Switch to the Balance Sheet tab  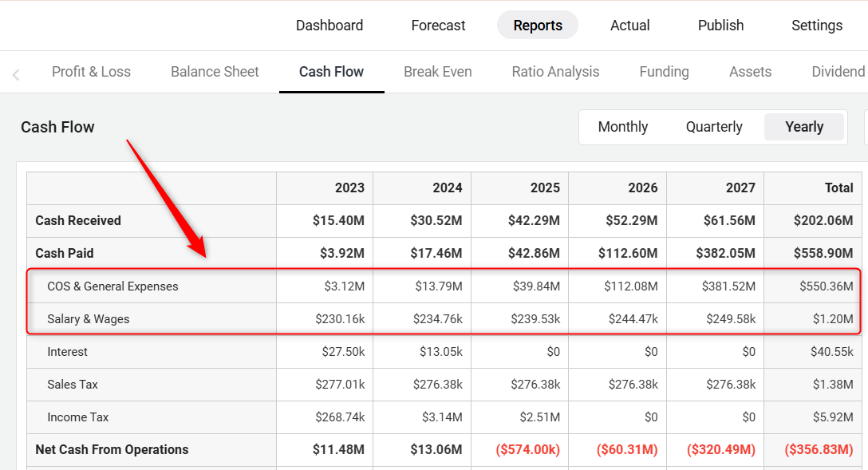pos(215,72)
